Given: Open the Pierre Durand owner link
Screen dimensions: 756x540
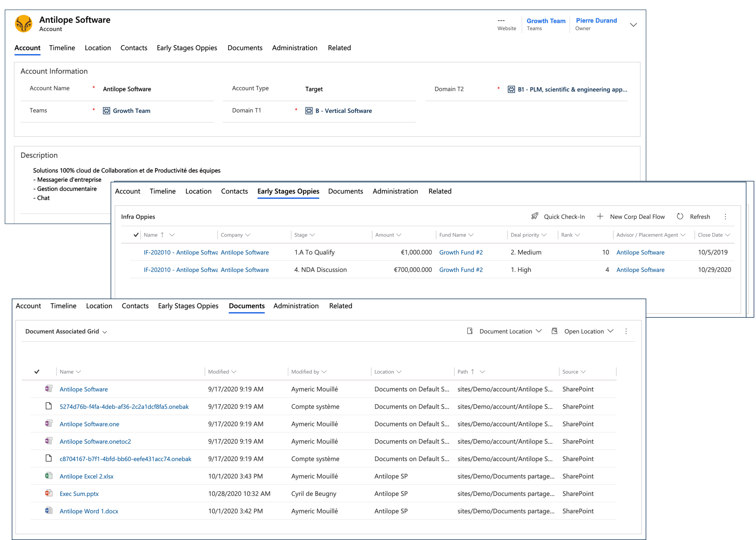Looking at the screenshot, I should 596,20.
